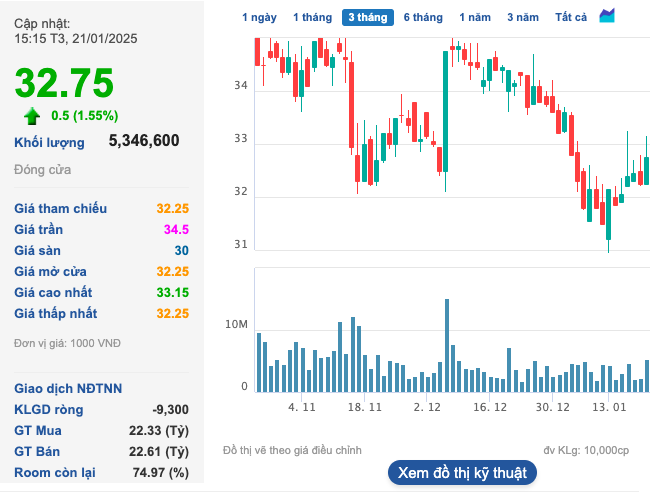The height and width of the screenshot is (496, 666).
Task: Show the 6 tháng chart period
Action: [x=423, y=17]
